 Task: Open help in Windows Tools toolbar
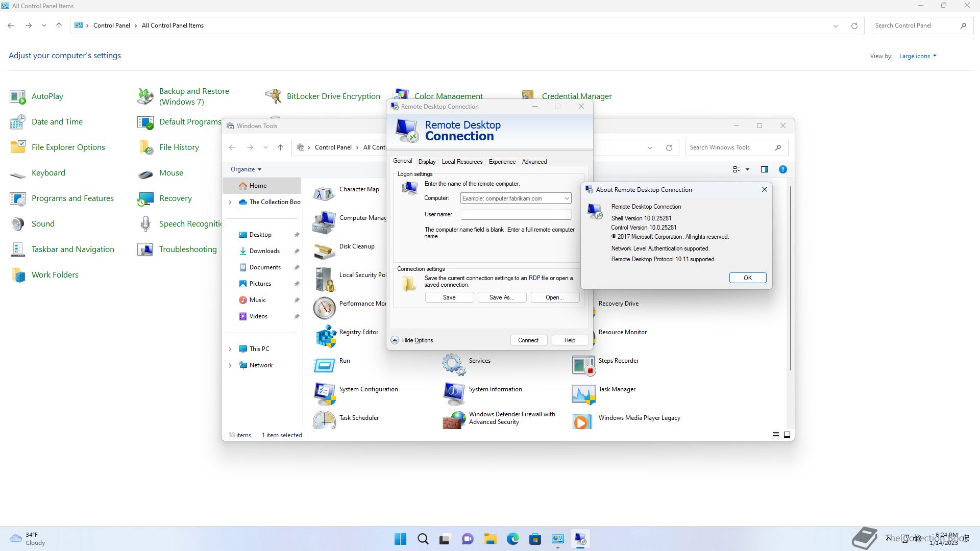coord(782,169)
